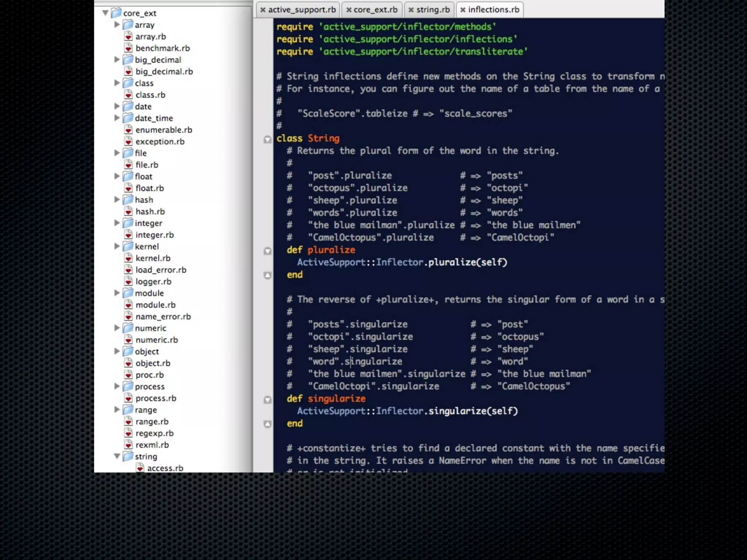Click the end fold marker of pluralize
This screenshot has height=560, width=747.
(267, 275)
